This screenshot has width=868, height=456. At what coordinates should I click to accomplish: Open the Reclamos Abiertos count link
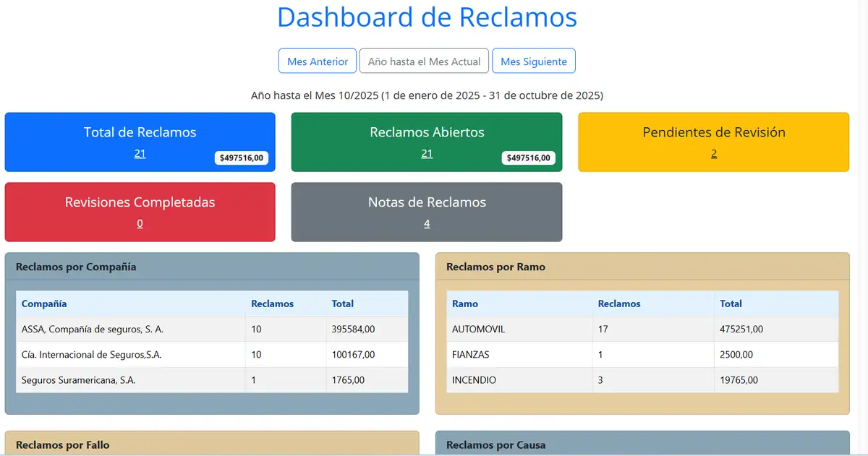click(426, 153)
